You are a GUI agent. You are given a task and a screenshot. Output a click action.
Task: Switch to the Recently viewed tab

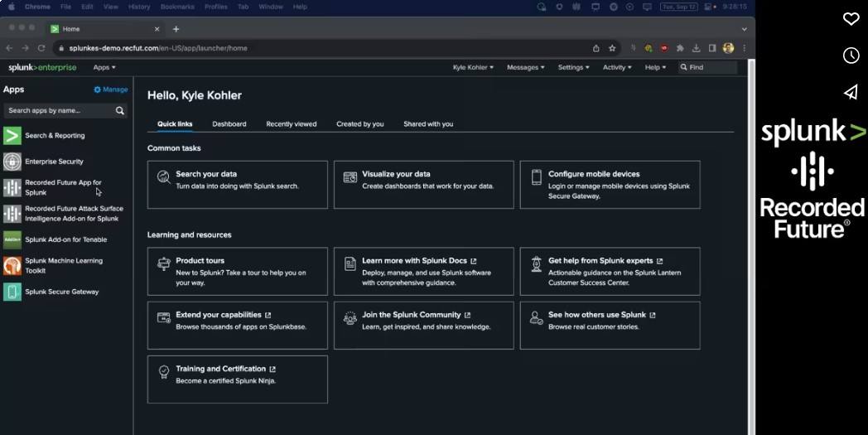click(x=292, y=124)
